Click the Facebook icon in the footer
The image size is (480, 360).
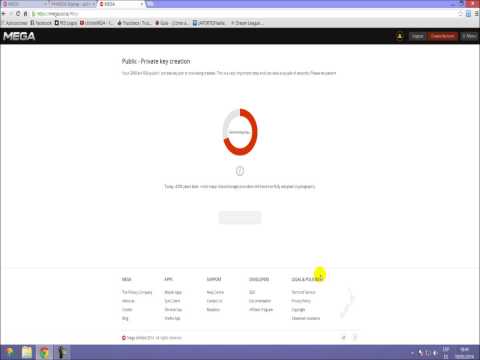click(x=355, y=338)
